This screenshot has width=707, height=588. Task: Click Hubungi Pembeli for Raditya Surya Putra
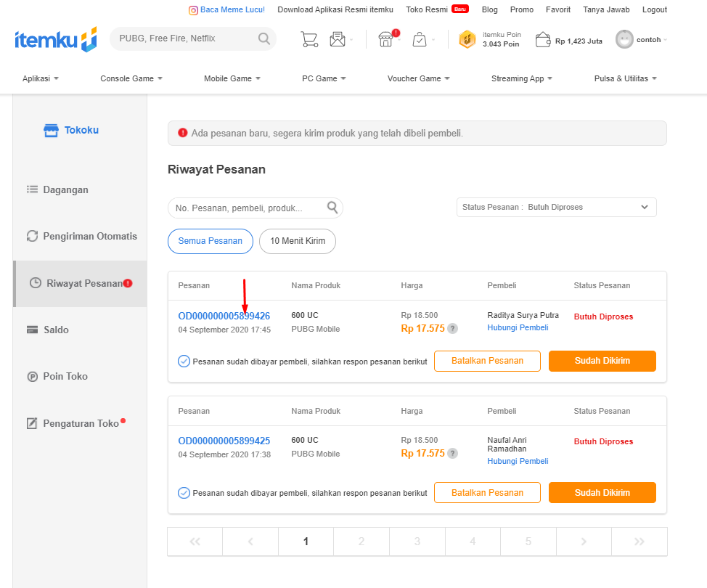(518, 327)
